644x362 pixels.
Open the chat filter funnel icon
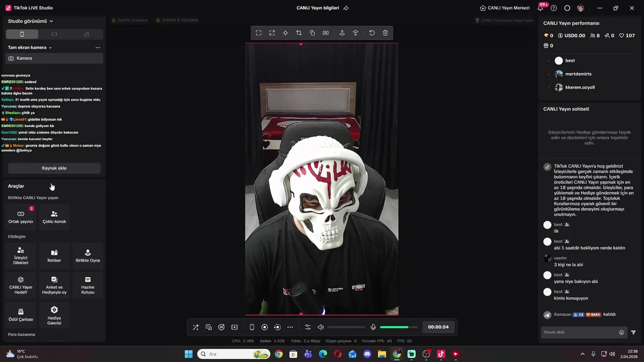[633, 332]
